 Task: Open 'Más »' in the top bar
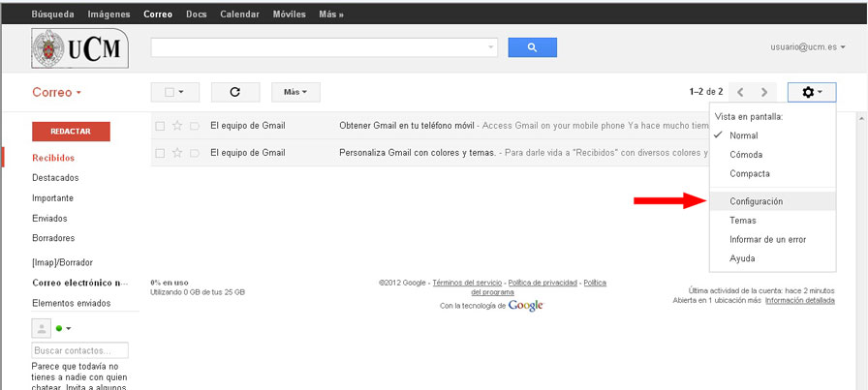331,15
